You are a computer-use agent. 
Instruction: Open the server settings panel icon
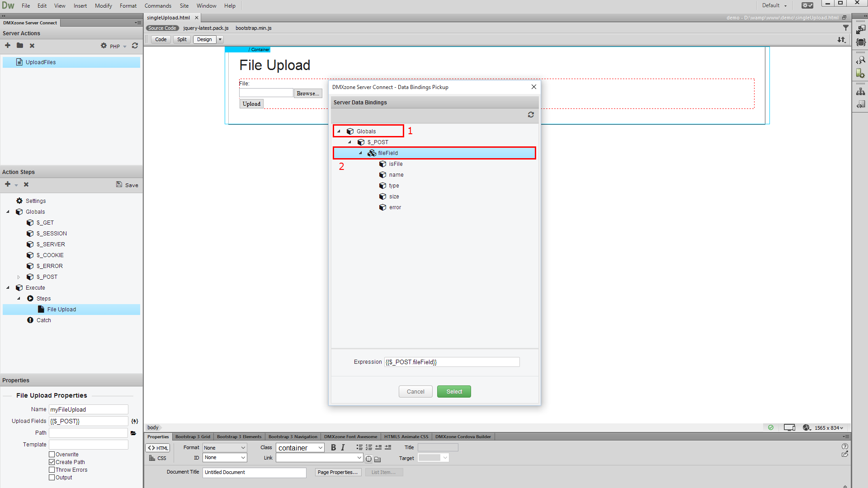tap(861, 73)
